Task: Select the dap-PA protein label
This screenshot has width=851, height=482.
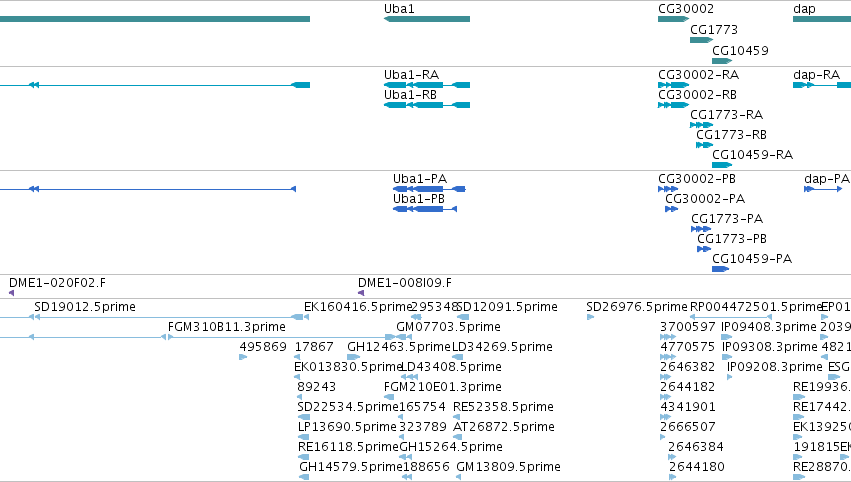Action: pos(827,179)
